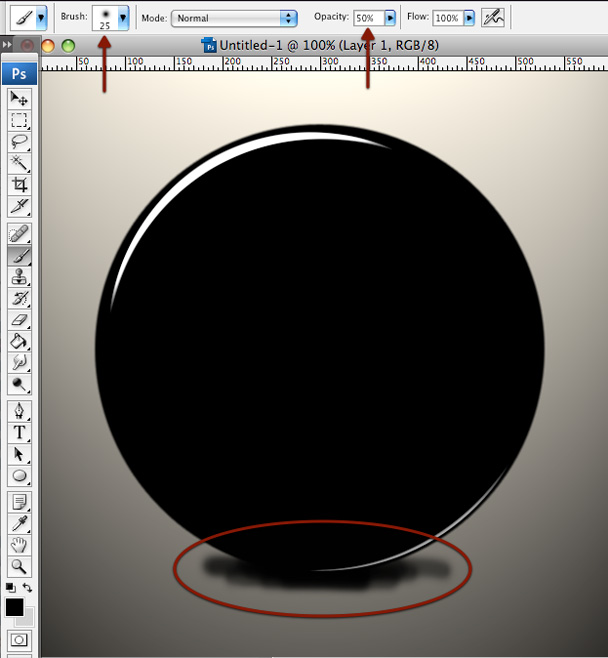Enable airbrush capabilities in options bar
Viewport: 608px width, 658px height.
[x=493, y=18]
